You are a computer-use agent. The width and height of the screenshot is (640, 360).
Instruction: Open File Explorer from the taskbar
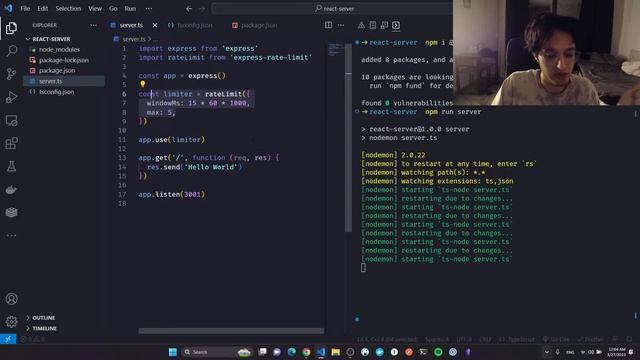[336, 352]
